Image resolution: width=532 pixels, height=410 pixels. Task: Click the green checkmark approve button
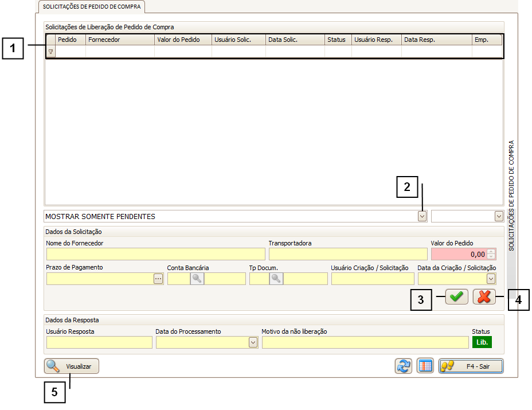tap(456, 296)
